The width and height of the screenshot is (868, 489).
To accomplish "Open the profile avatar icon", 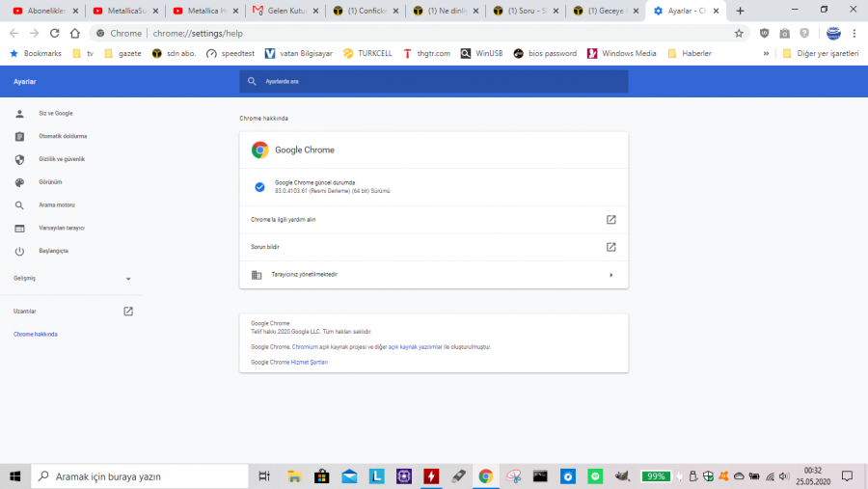I will pos(833,33).
